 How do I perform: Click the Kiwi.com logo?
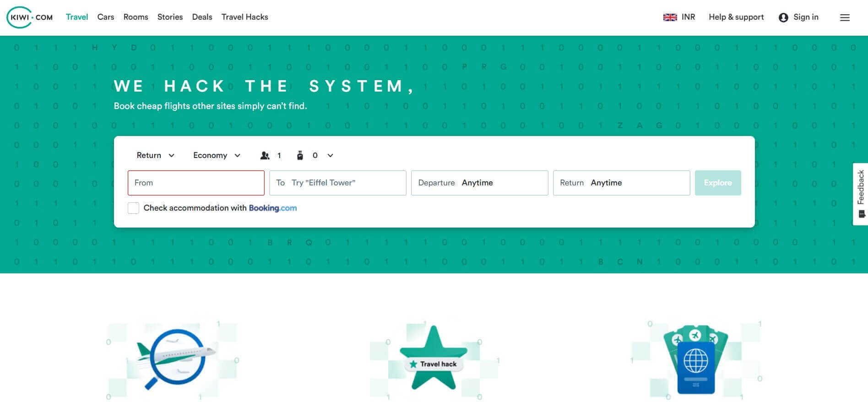coord(30,17)
